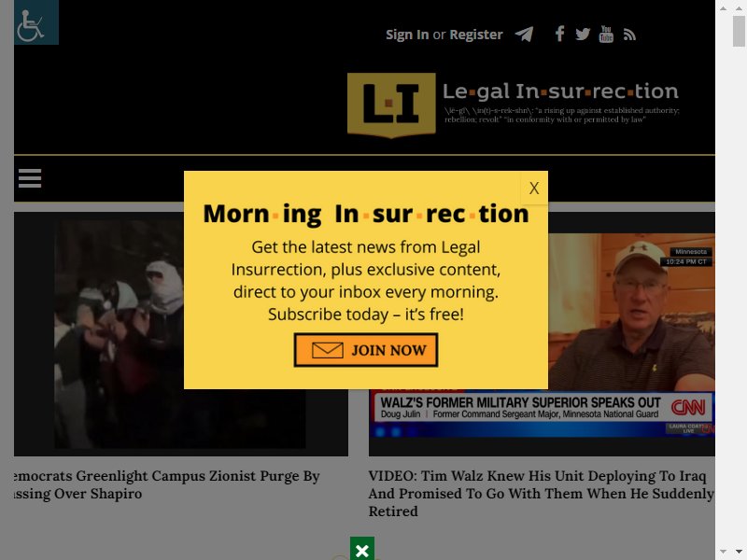Open the RSS feed icon
This screenshot has width=747, height=560.
tap(629, 35)
